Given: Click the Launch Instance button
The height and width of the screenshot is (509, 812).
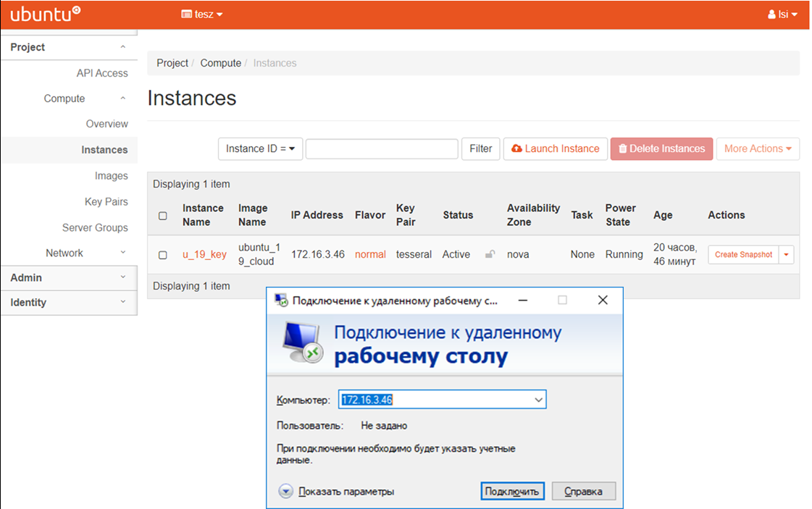Looking at the screenshot, I should click(555, 149).
